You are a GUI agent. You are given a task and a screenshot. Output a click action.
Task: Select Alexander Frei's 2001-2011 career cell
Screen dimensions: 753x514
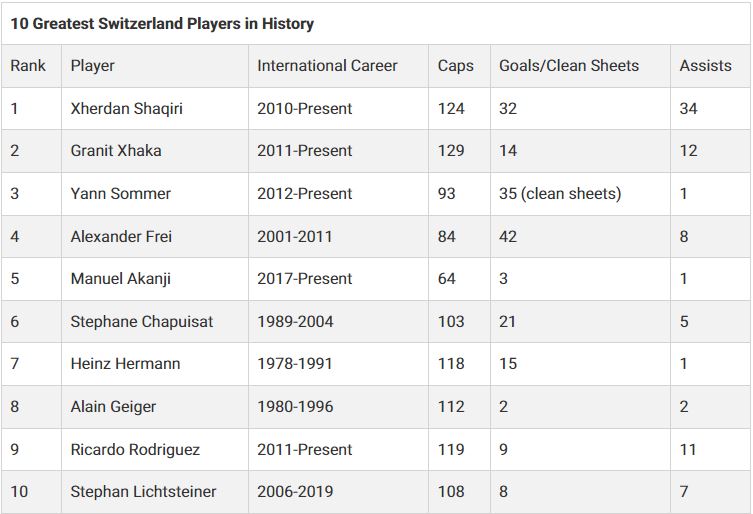(x=338, y=236)
